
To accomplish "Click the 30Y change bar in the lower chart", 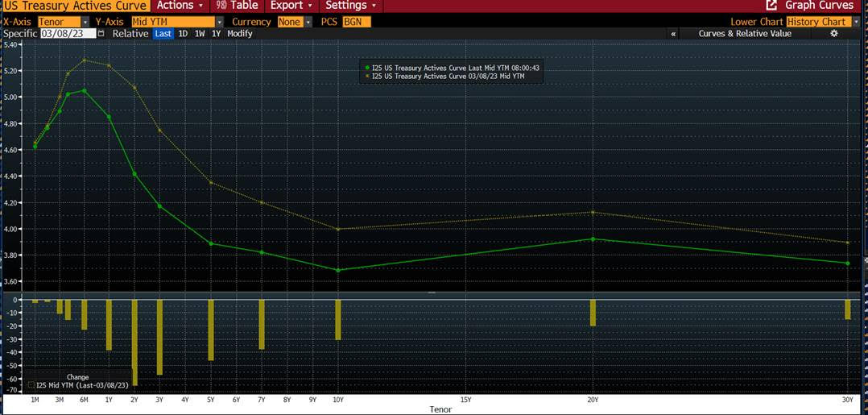I will [x=848, y=309].
